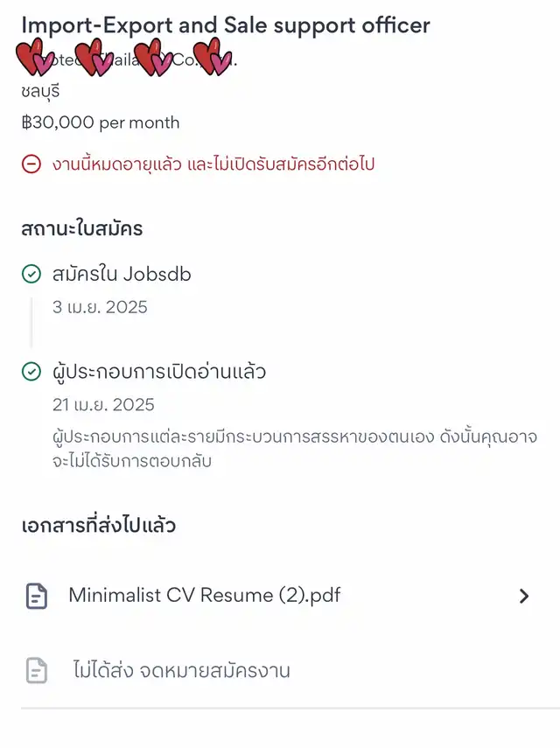
Task: Click the สมัครใน Jobsdb status step
Action: [x=122, y=275]
